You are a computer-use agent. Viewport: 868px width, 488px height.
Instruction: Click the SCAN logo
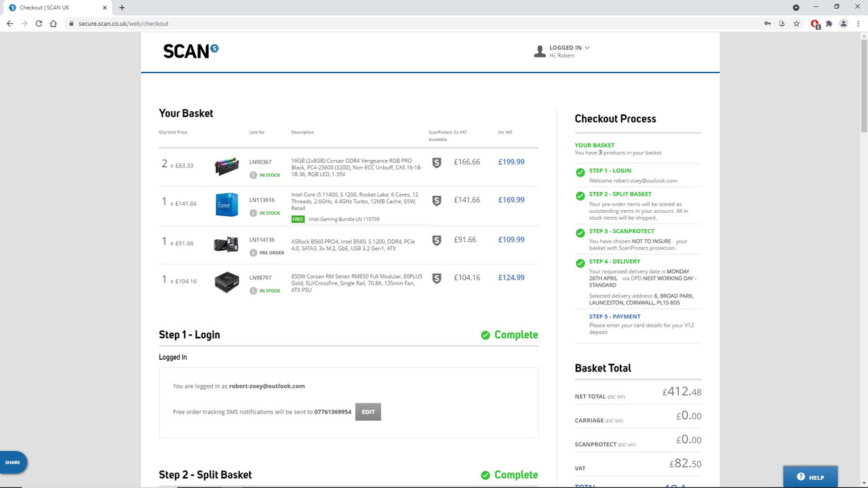coord(191,51)
